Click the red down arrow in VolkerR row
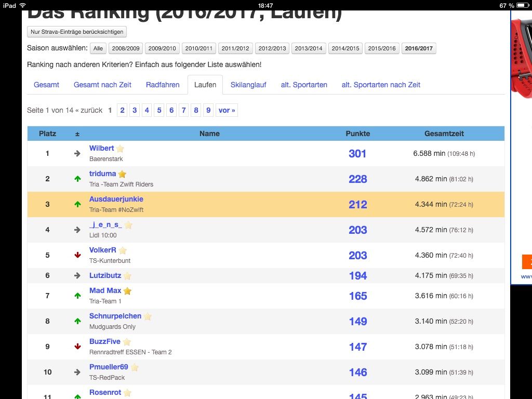This screenshot has height=399, width=532. pos(77,255)
